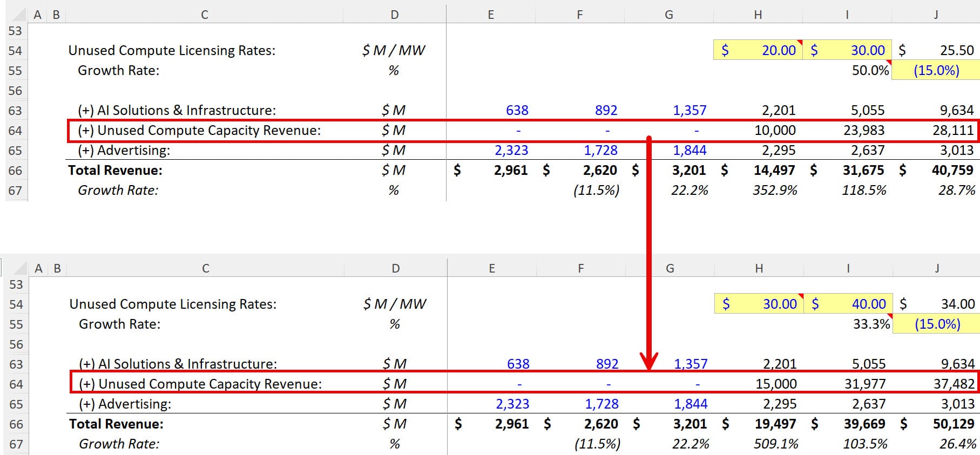980x455 pixels.
Task: Select the 50,129 total revenue cell
Action: click(x=937, y=424)
